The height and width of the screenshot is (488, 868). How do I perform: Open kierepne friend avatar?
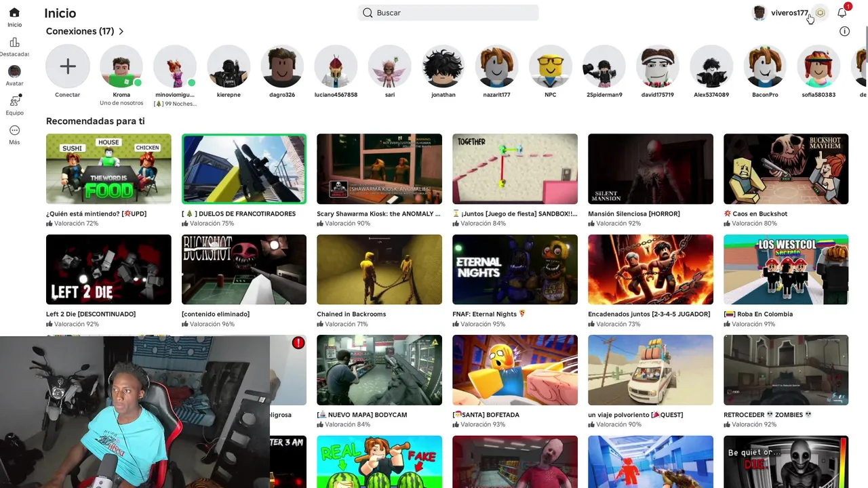[229, 66]
